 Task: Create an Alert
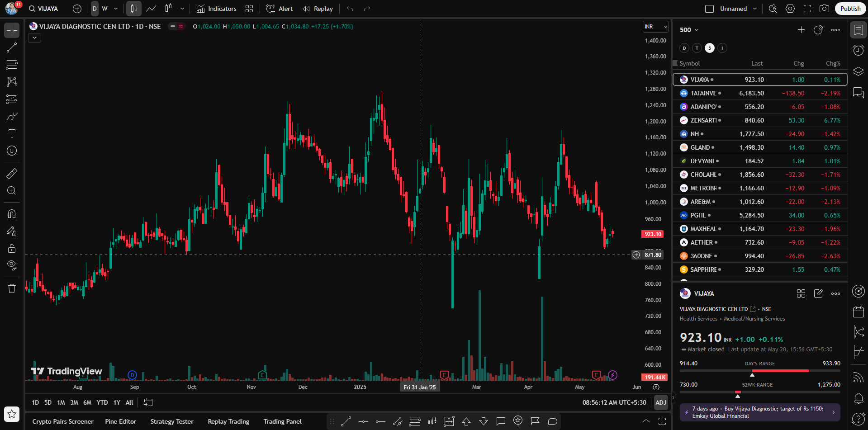pos(280,9)
